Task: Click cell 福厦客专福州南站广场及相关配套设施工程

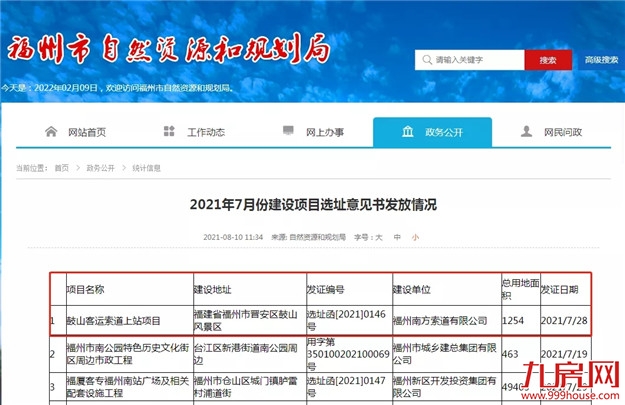Action: click(x=128, y=387)
